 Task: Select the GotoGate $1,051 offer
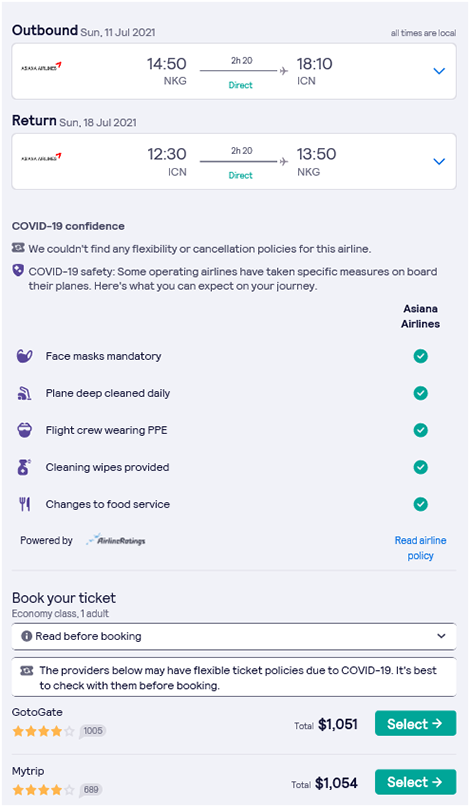(415, 724)
